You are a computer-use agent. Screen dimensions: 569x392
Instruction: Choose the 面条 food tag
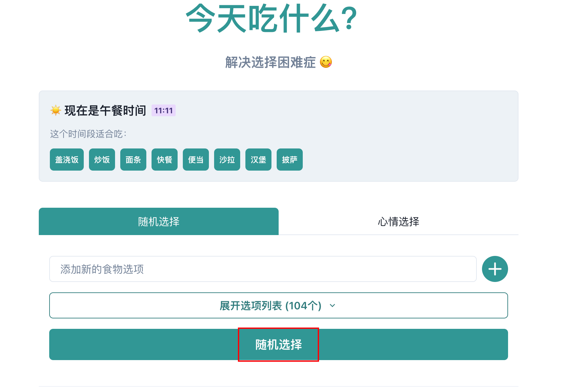(133, 160)
